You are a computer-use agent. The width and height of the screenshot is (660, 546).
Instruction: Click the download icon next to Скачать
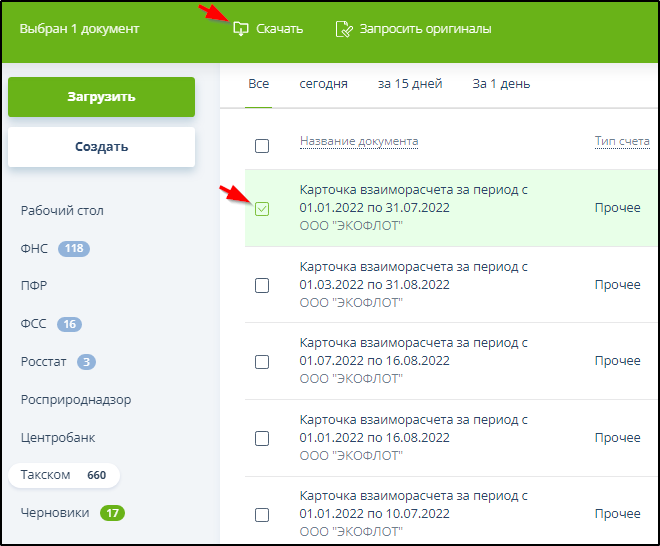240,29
